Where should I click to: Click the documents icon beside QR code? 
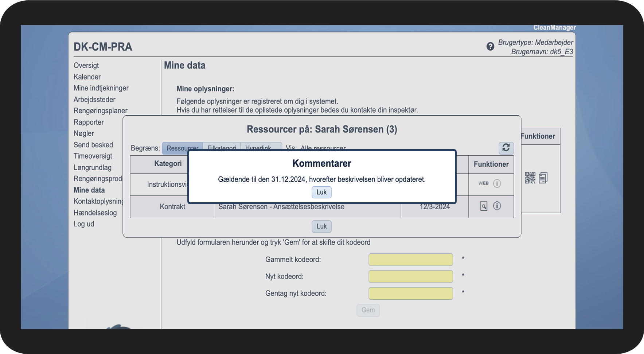point(543,178)
